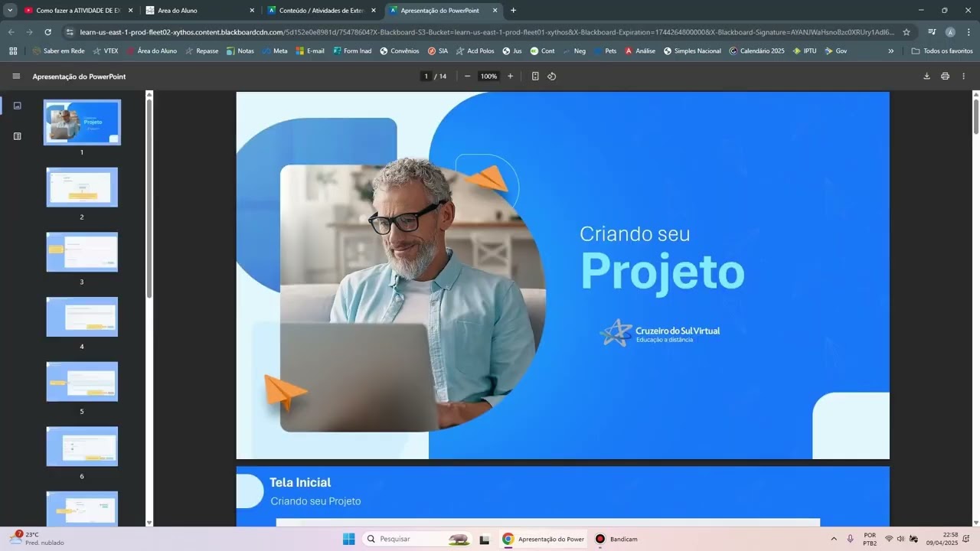Open the Todos os favoritos folder
This screenshot has width=980, height=551.
[x=942, y=51]
